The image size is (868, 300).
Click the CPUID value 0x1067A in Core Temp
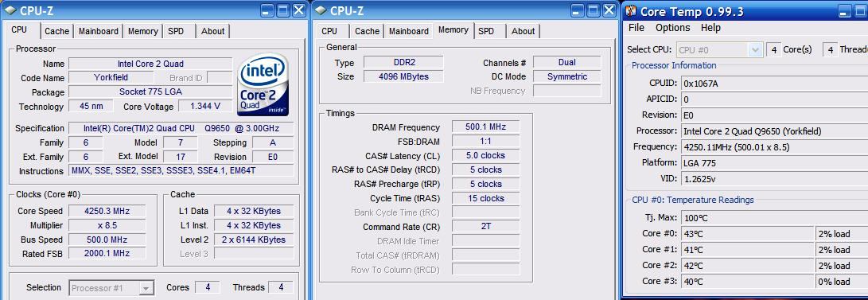(774, 84)
